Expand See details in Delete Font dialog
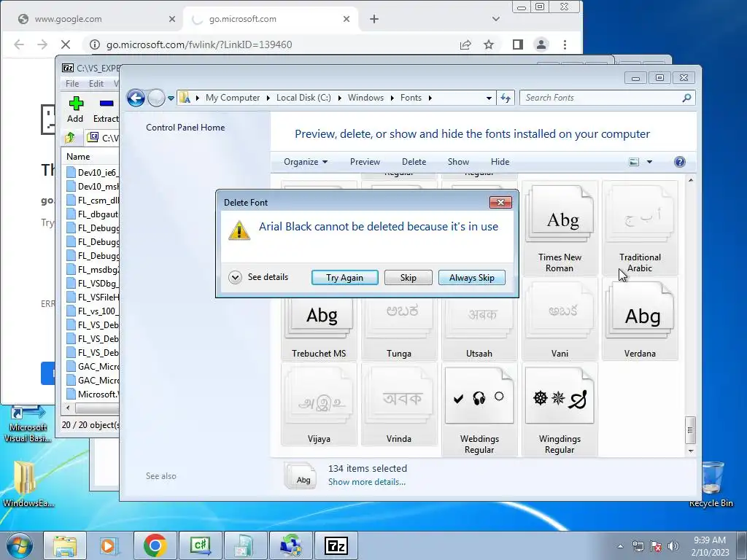The image size is (747, 560). [x=235, y=277]
